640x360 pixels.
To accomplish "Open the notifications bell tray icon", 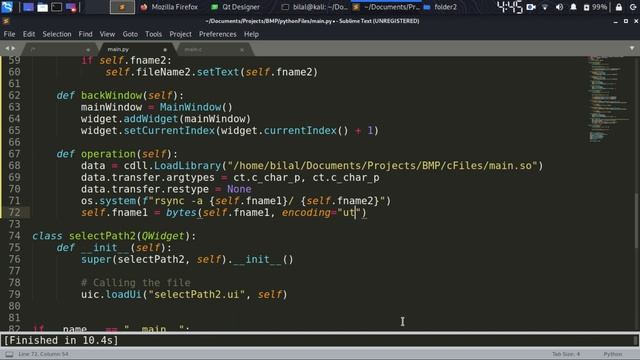I will [x=573, y=7].
